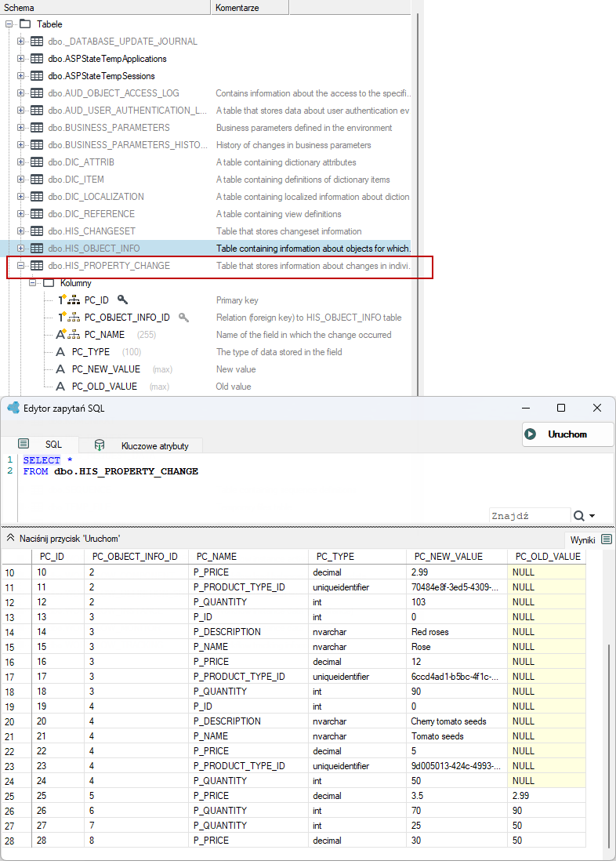Click the PC_OLD_VALUE text column icon
This screenshot has width=616, height=868.
tap(61, 387)
